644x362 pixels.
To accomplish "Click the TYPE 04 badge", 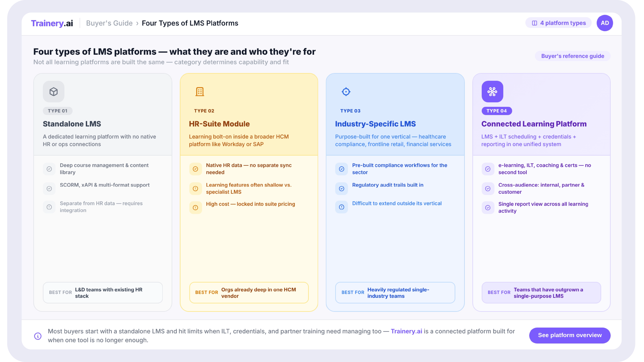I will [x=497, y=111].
